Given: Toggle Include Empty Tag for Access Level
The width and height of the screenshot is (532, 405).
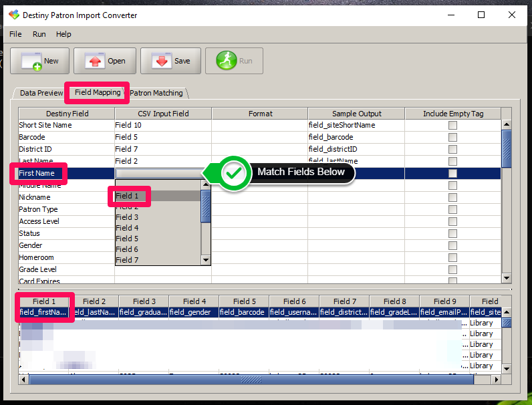Looking at the screenshot, I should pos(452,221).
